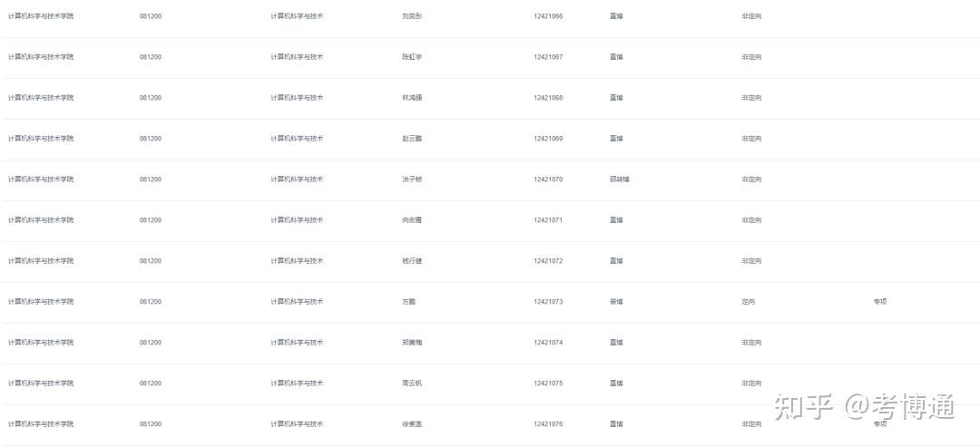Viewport: 980px width, 447px height.
Task: Click the ID number 12421066 cell
Action: tap(548, 16)
